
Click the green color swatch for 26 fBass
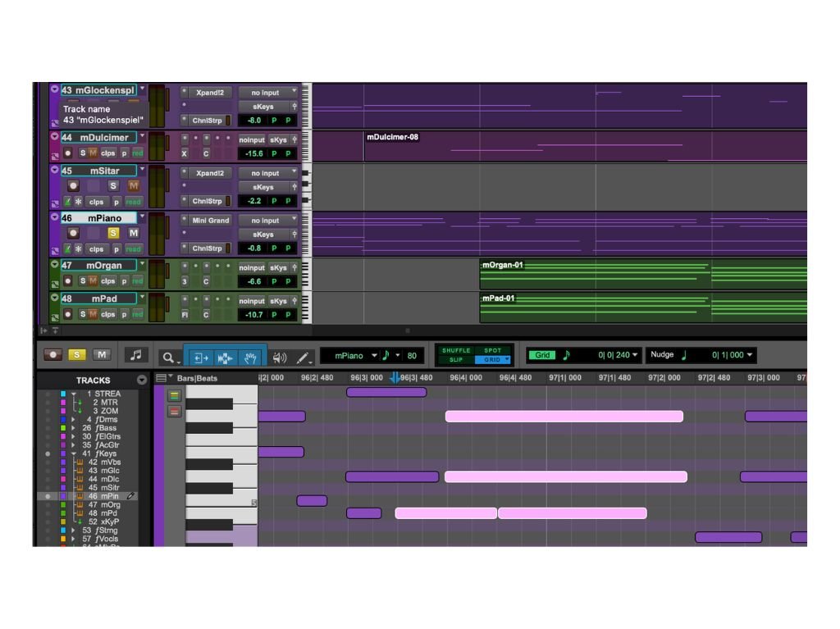coord(63,428)
